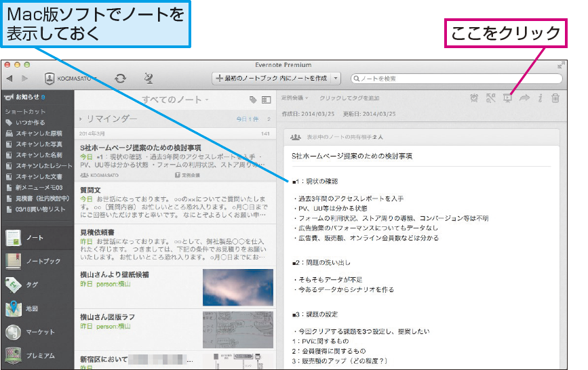Open the スキャンした文書 shortcut
This screenshot has width=588, height=370.
point(34,177)
